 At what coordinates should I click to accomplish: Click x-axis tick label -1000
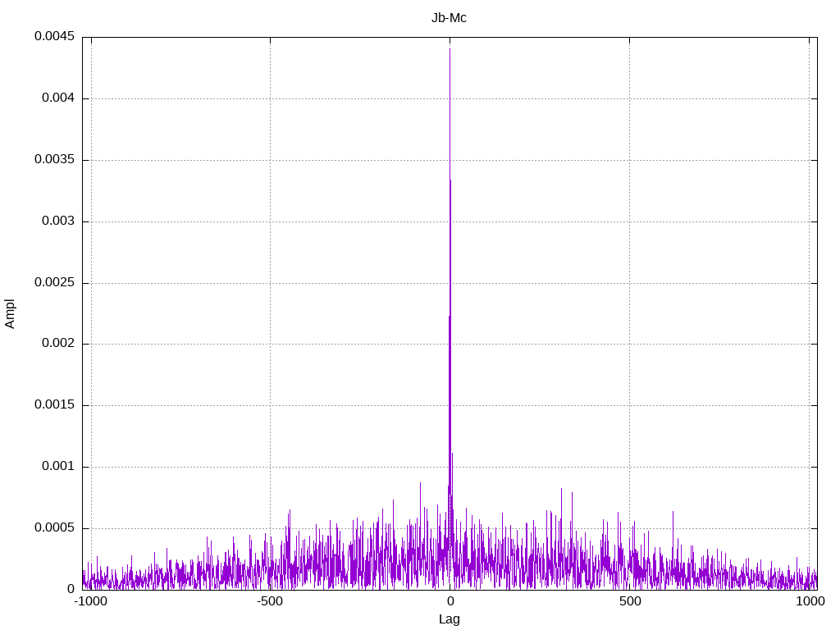90,601
